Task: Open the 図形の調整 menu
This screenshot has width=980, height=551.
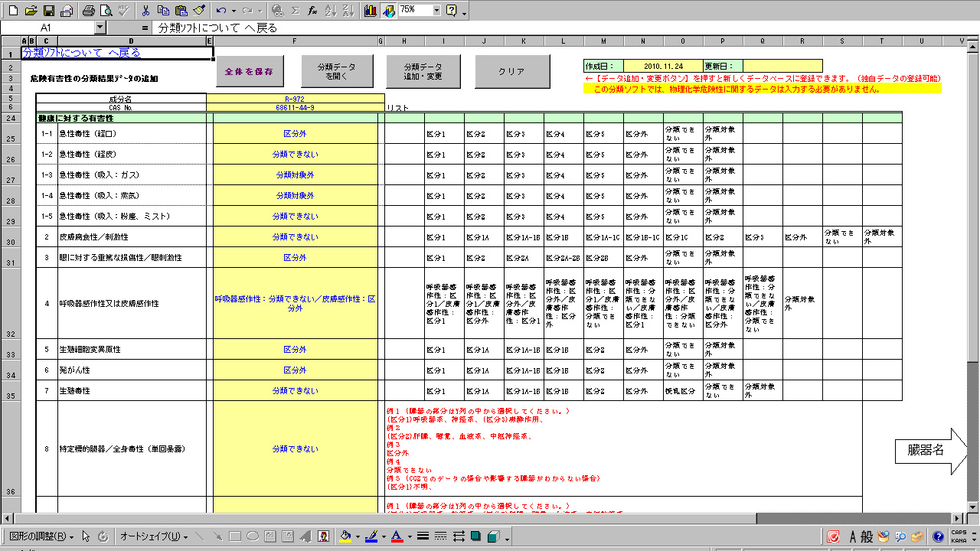Action: coord(40,536)
